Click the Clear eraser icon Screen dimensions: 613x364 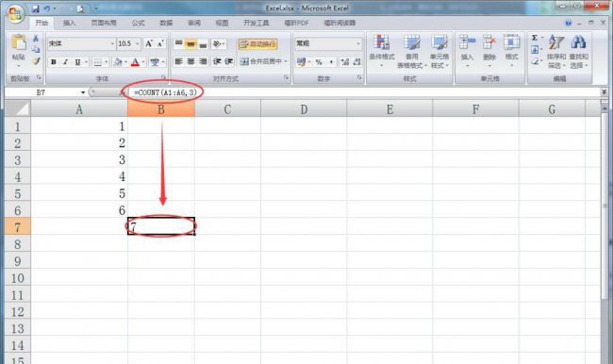pos(535,61)
